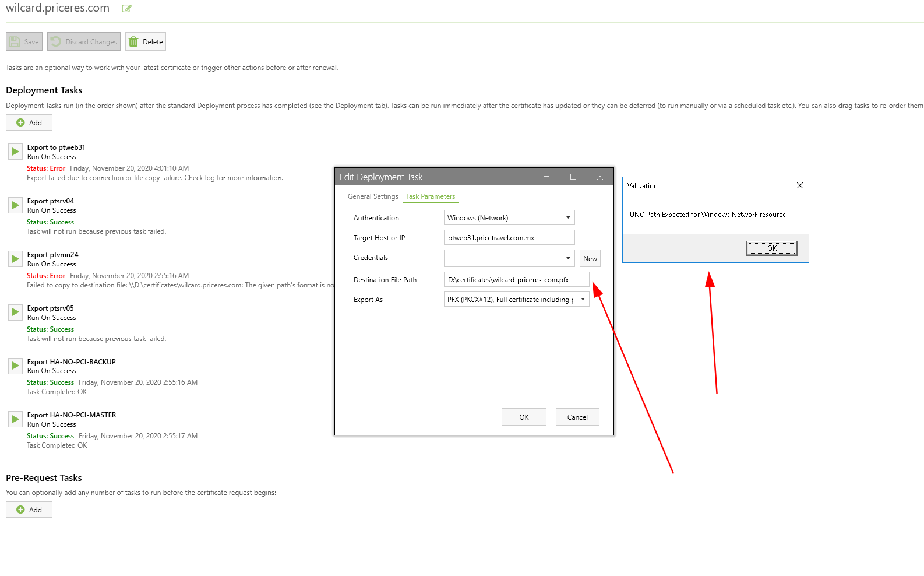
Task: Open the Authentication dropdown
Action: coord(509,218)
